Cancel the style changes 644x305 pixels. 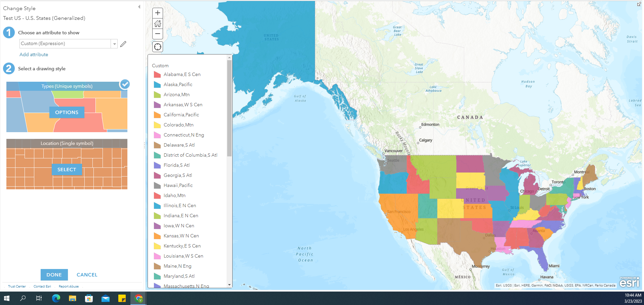point(87,275)
